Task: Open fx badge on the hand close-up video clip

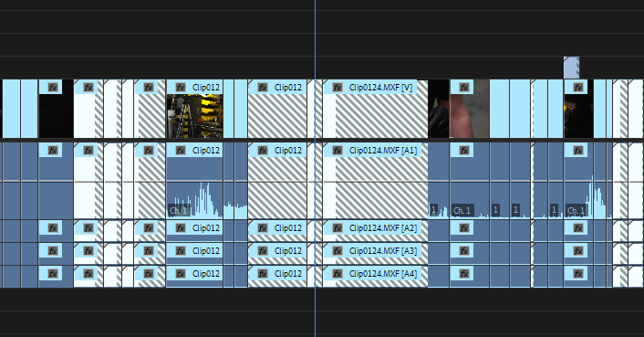Action: [463, 87]
